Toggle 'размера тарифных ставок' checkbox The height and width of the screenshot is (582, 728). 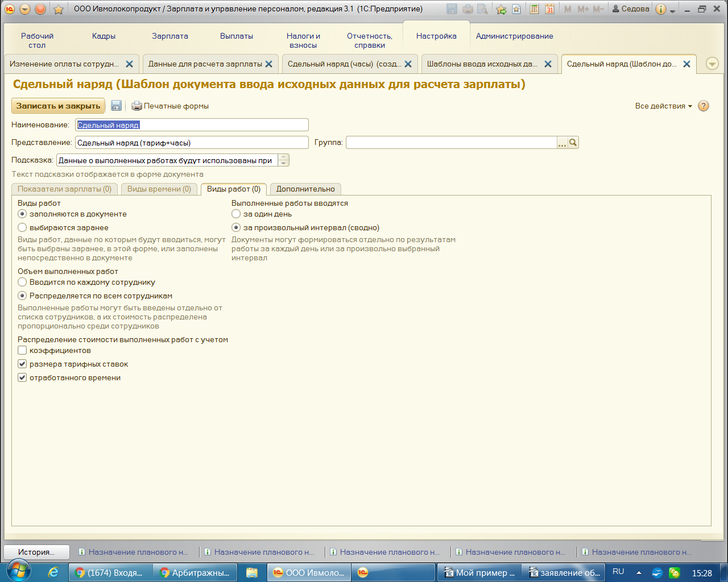coord(22,364)
